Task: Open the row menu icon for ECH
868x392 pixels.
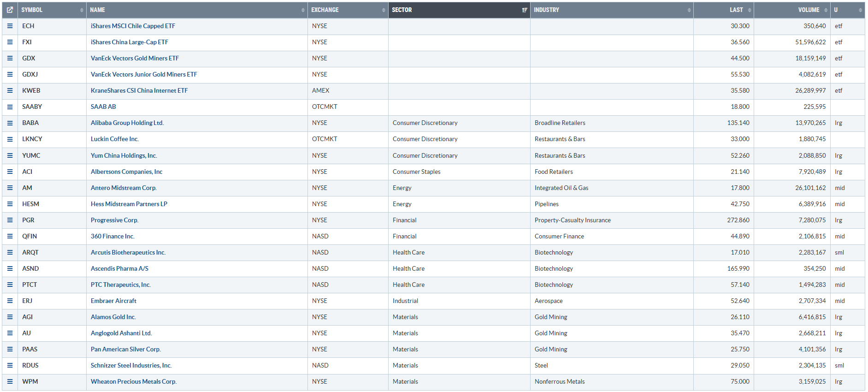Action: coord(10,26)
